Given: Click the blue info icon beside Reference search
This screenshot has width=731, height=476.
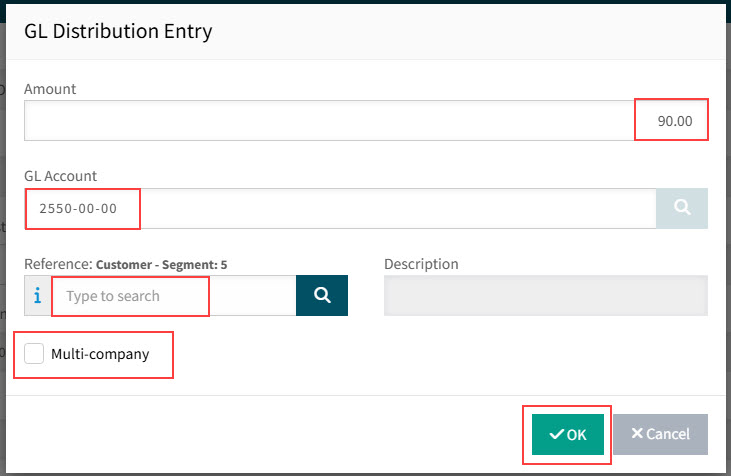Looking at the screenshot, I should (37, 296).
